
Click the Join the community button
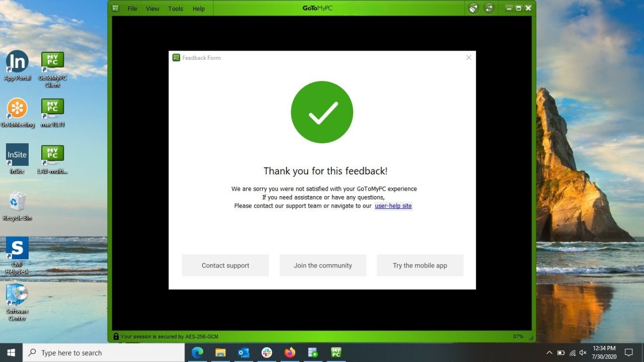click(x=323, y=265)
